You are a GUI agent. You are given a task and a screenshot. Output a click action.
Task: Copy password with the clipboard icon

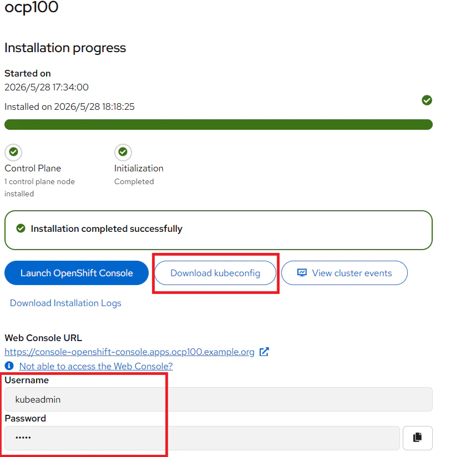point(417,438)
